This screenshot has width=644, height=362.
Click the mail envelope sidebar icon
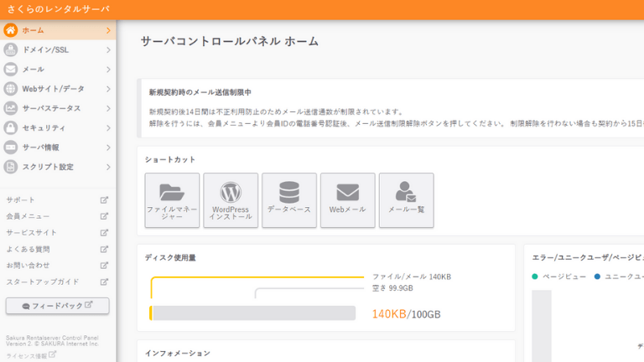[x=11, y=70]
